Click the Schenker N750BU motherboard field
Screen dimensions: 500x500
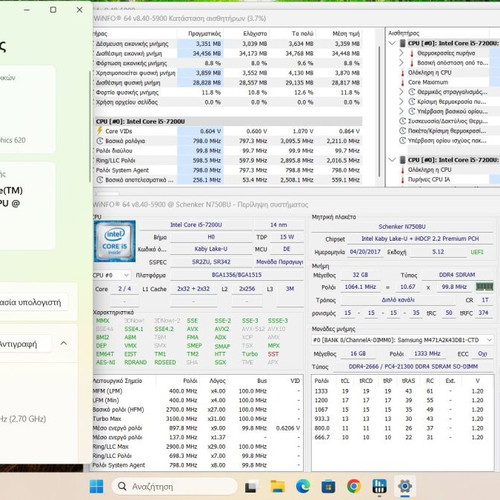402,227
